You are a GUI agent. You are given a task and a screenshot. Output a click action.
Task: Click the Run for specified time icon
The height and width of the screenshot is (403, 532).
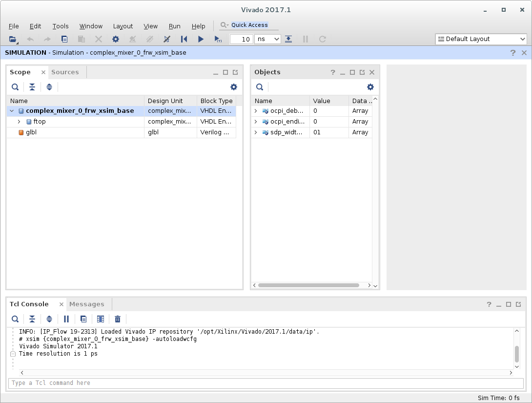click(x=218, y=39)
